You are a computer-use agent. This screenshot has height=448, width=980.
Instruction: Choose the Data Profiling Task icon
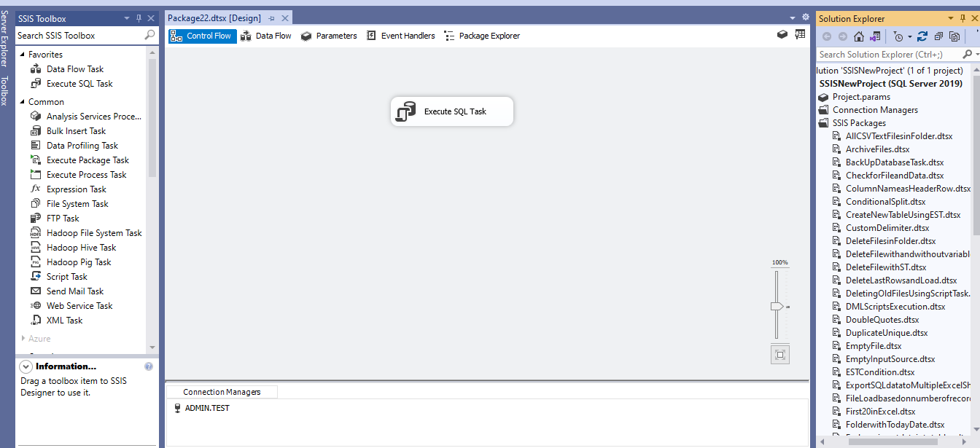pos(36,146)
